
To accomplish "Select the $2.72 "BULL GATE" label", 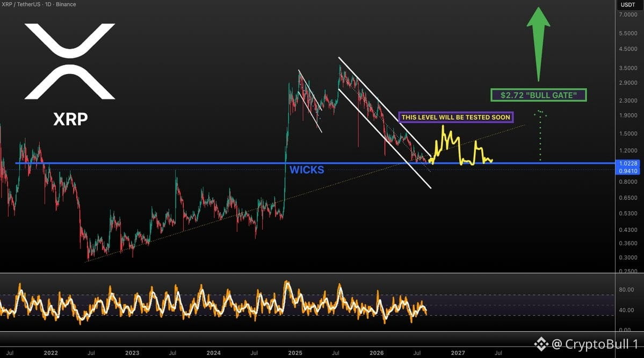I will pos(538,95).
